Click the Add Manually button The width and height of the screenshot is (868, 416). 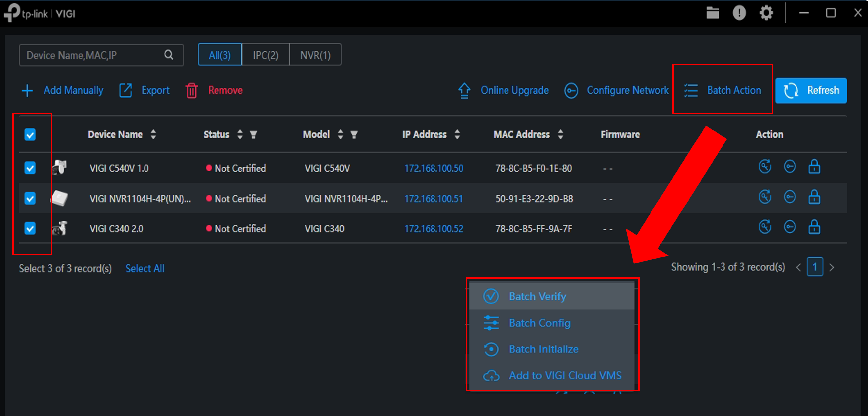click(63, 90)
